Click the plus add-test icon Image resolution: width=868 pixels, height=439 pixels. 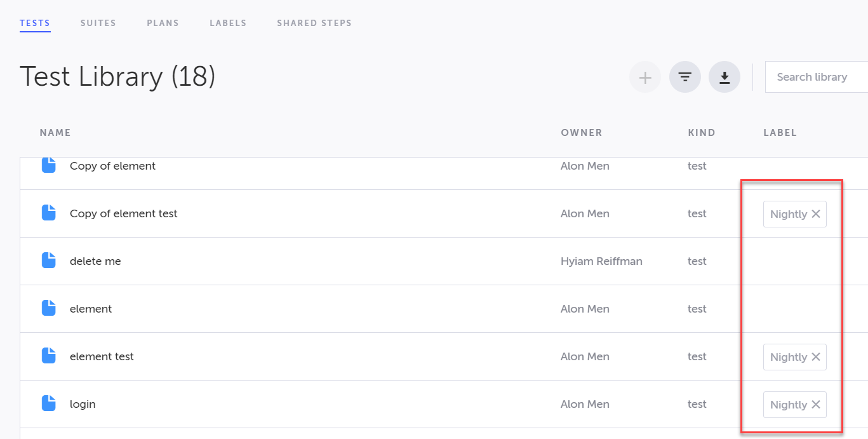645,78
